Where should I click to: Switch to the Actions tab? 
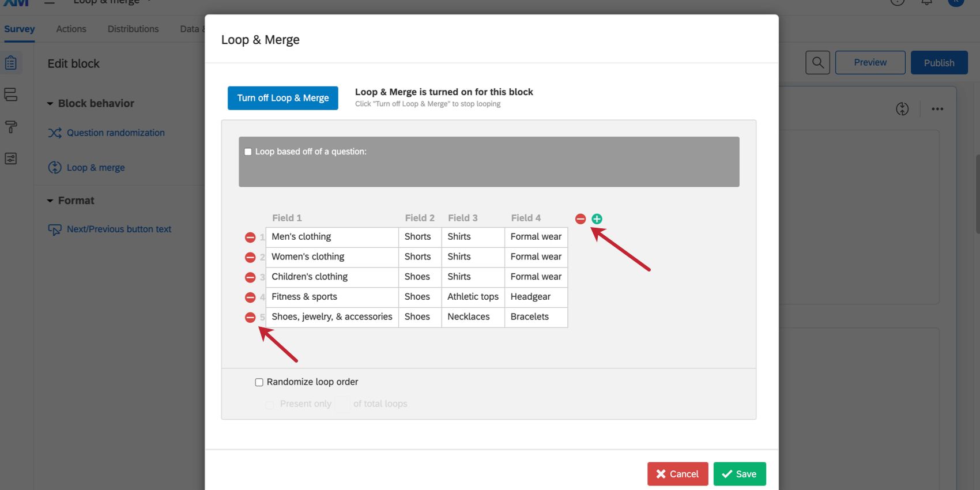pos(71,29)
